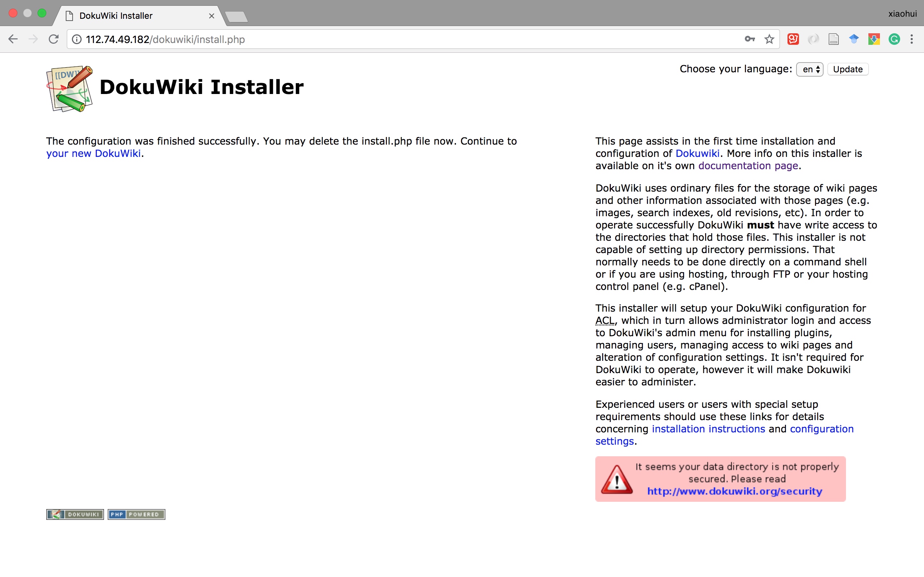Click the window's green zoom button
This screenshot has width=924, height=577.
click(42, 13)
